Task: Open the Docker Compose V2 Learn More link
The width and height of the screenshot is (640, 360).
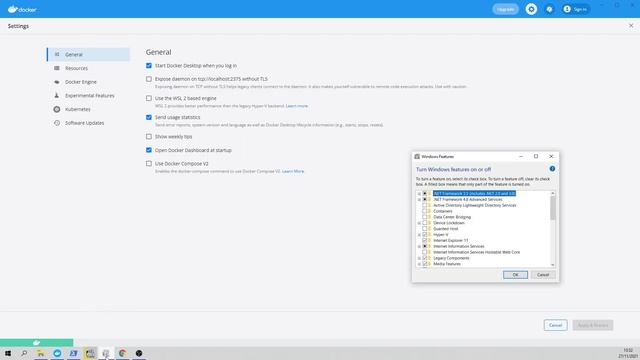Action: pos(293,171)
